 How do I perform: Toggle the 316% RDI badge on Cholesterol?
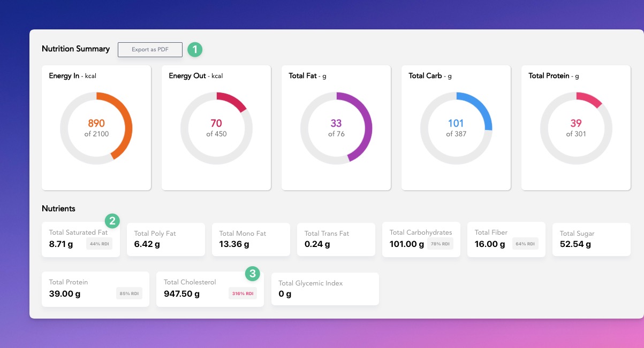pos(243,293)
